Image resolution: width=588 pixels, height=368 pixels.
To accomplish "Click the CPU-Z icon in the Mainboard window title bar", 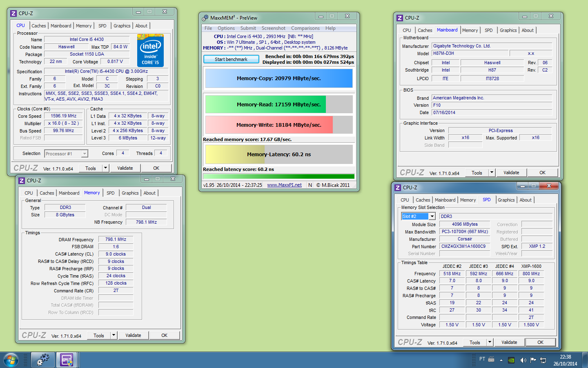I will coord(400,18).
